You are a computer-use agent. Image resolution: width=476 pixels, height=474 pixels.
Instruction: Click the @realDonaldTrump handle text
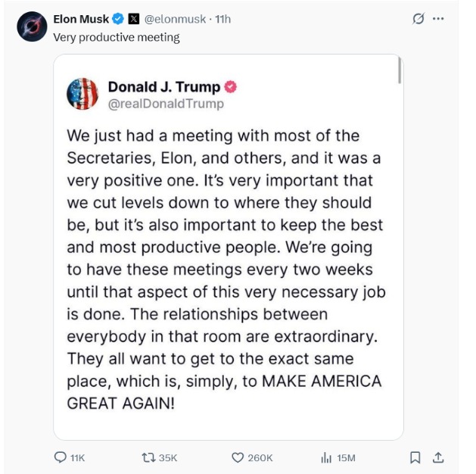point(166,104)
